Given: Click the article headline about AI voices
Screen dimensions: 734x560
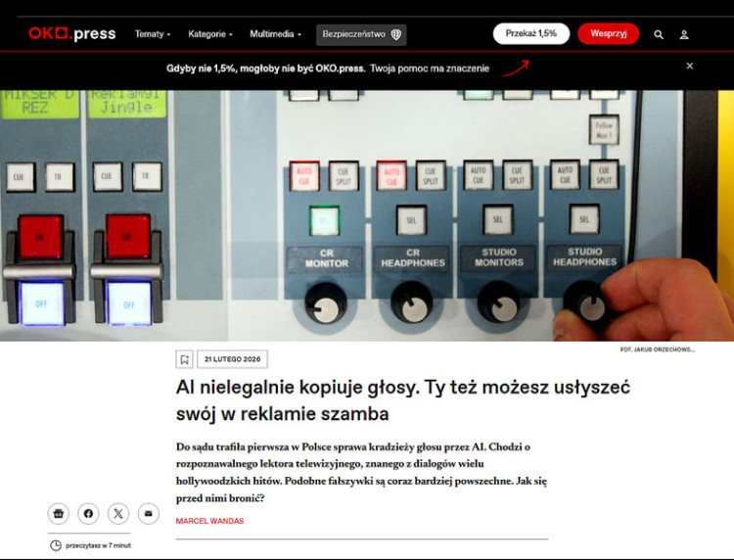Looking at the screenshot, I should (402, 399).
